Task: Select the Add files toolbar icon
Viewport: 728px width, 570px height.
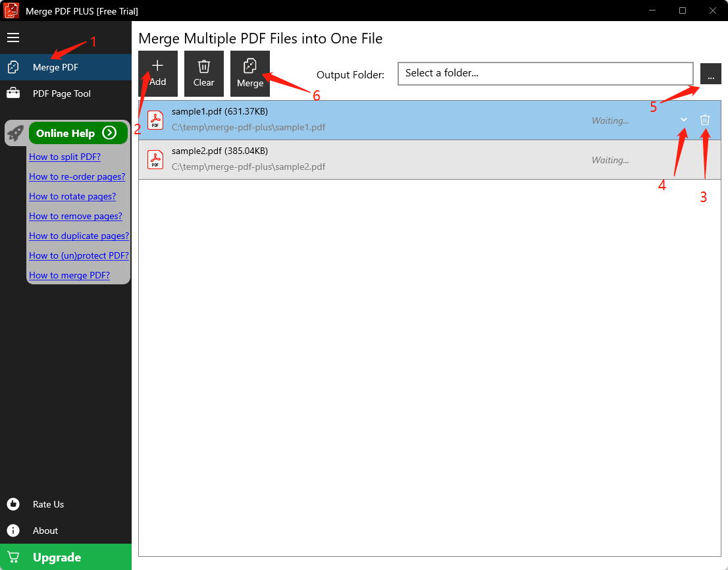Action: pyautogui.click(x=157, y=73)
